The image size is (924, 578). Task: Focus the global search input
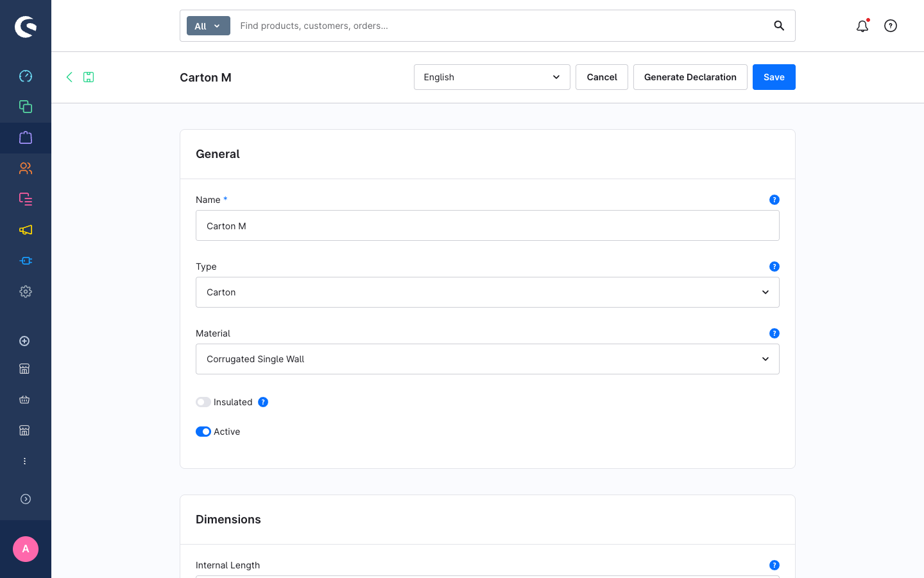[501, 26]
